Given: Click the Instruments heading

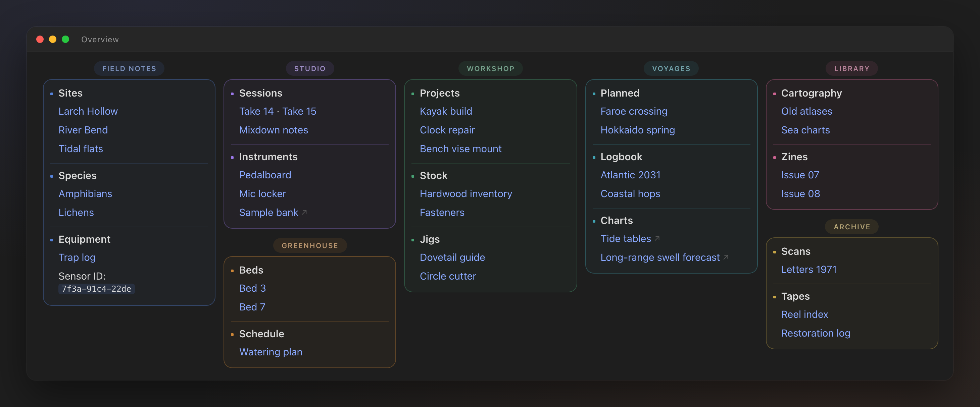Looking at the screenshot, I should coord(268,157).
